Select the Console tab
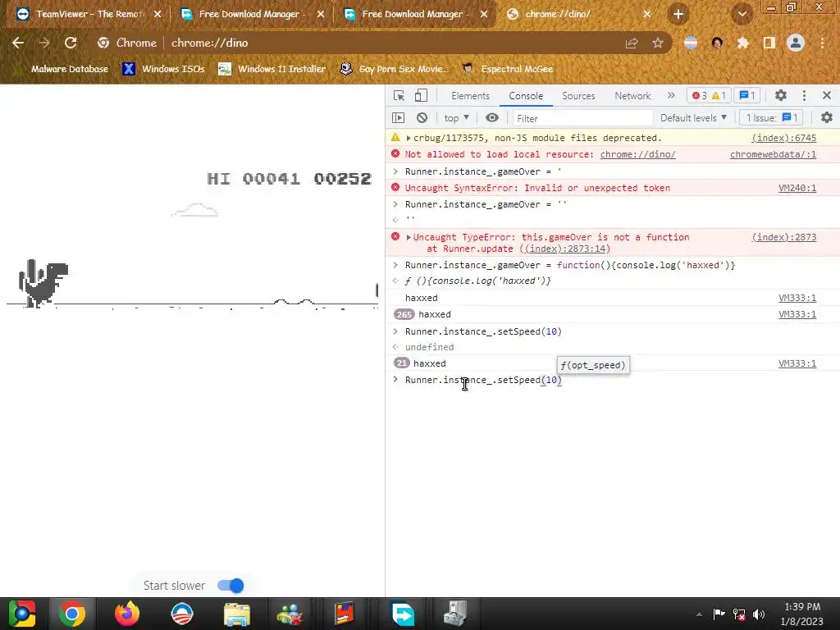 (526, 96)
